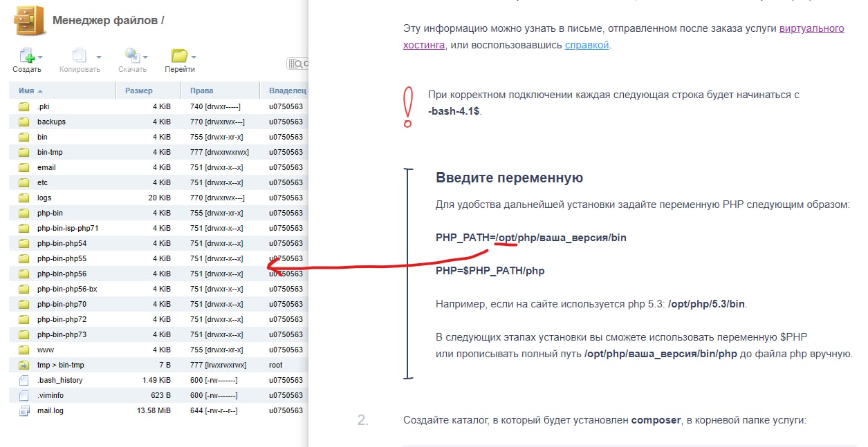Open the dropdown arrow next to Копировать
Viewport: 868px width, 447px height.
pyautogui.click(x=99, y=57)
